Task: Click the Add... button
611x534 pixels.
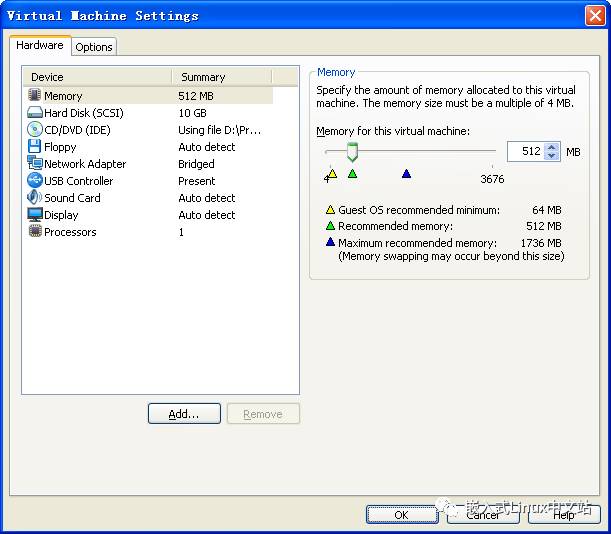Action: pos(184,414)
